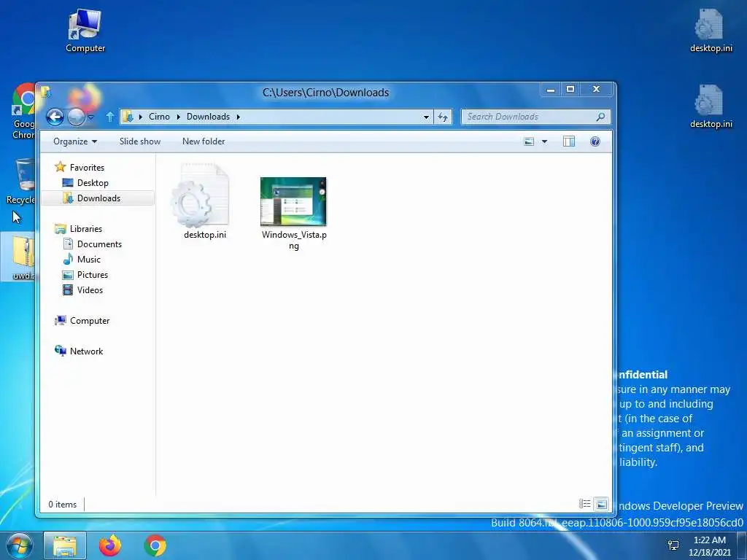Click Show desktop button at taskbar end

tap(742, 545)
